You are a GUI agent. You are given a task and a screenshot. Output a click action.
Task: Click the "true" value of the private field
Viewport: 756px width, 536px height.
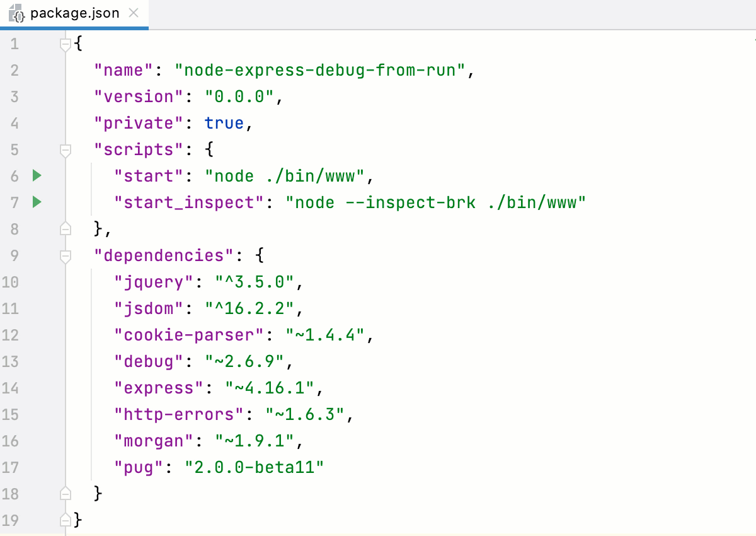pos(224,123)
